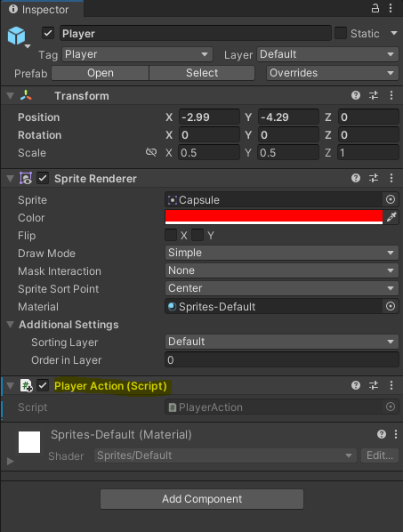The width and height of the screenshot is (403, 532).
Task: Open the Static flags dropdown arrow
Action: pos(394,33)
